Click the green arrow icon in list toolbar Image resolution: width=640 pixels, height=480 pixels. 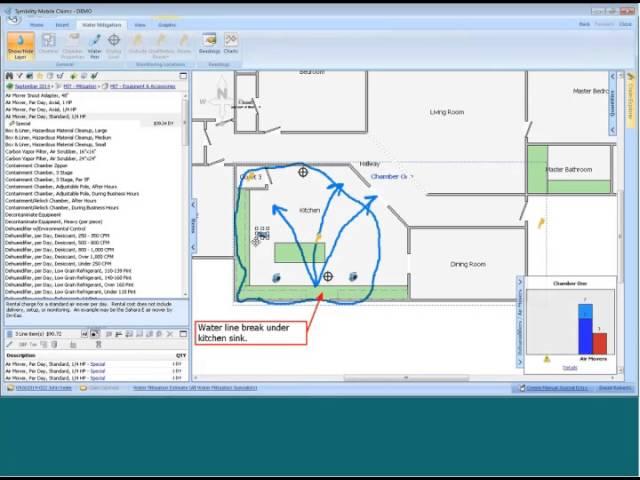[73, 76]
